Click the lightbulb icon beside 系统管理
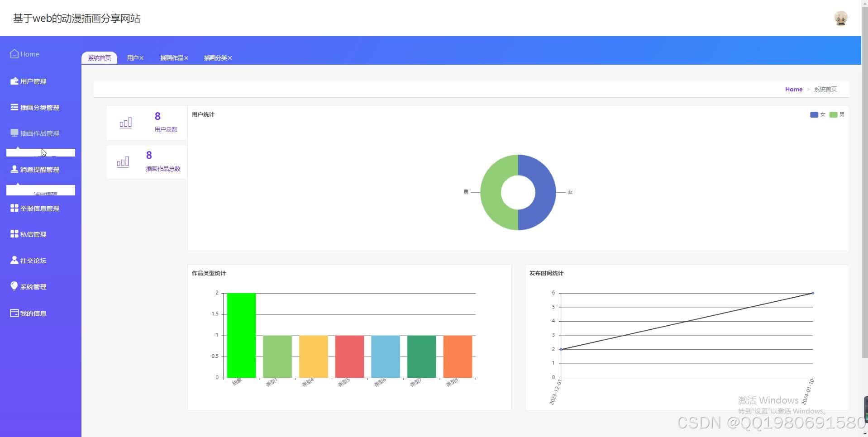Image resolution: width=868 pixels, height=437 pixels. coord(14,286)
